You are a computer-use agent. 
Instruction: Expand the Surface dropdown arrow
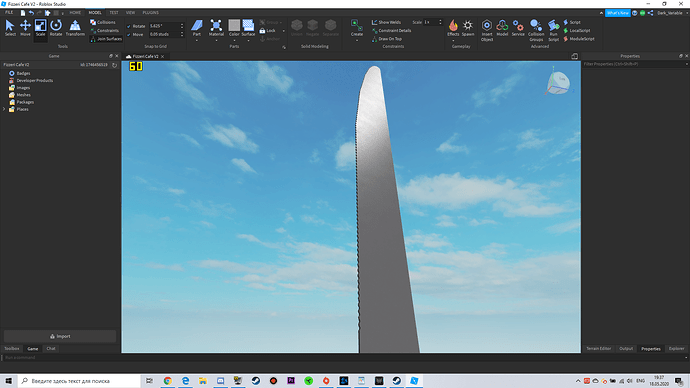(x=248, y=40)
